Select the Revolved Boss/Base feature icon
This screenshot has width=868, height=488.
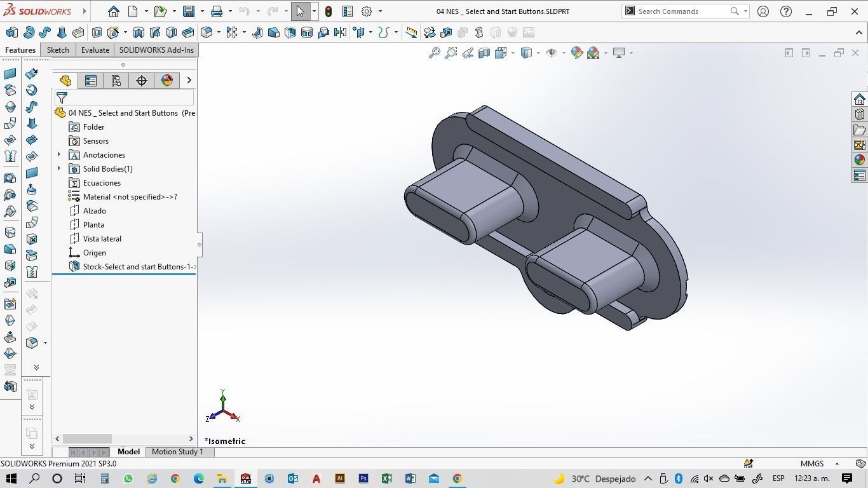(x=29, y=32)
